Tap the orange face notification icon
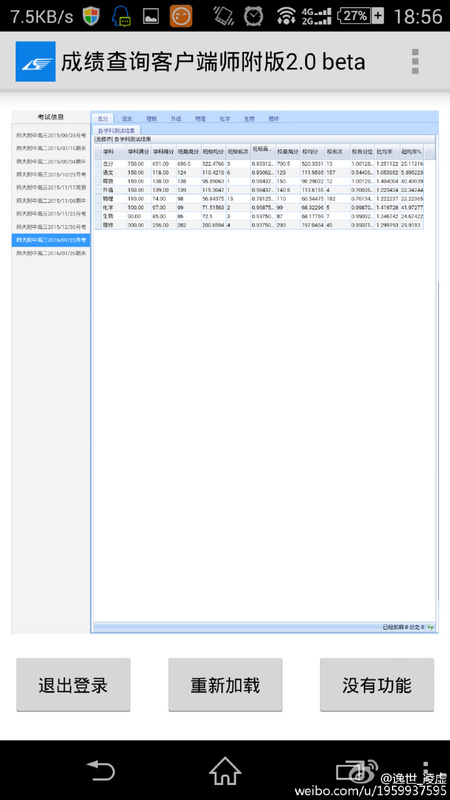 click(x=181, y=16)
